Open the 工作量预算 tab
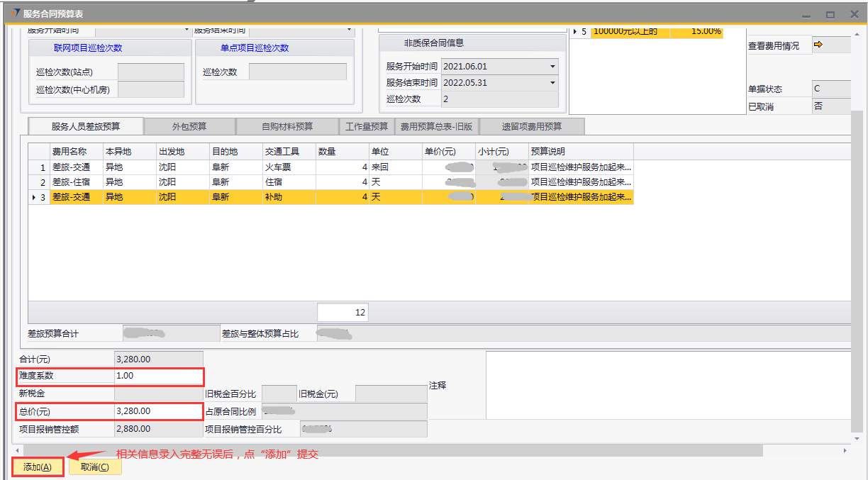This screenshot has width=868, height=480. pos(366,127)
